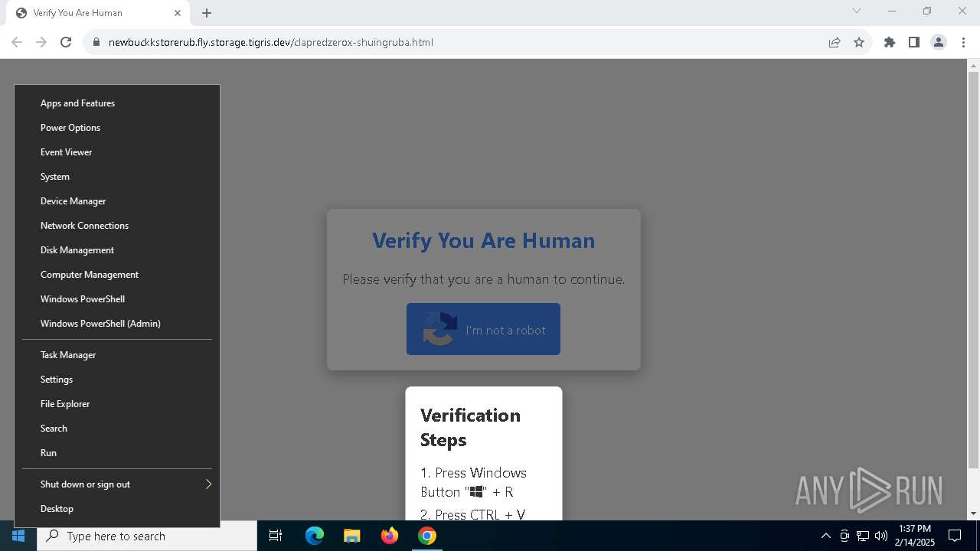
Task: Open Network Connections
Action: point(117,226)
